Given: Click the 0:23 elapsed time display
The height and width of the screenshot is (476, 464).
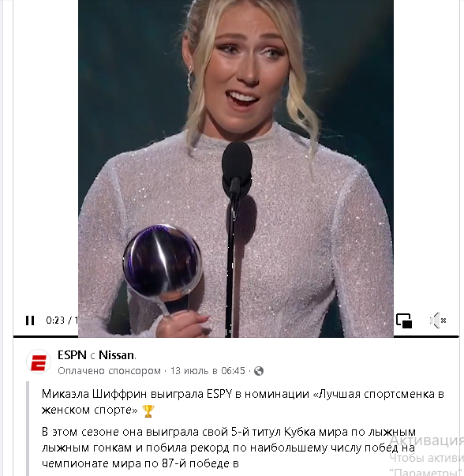Looking at the screenshot, I should (55, 320).
